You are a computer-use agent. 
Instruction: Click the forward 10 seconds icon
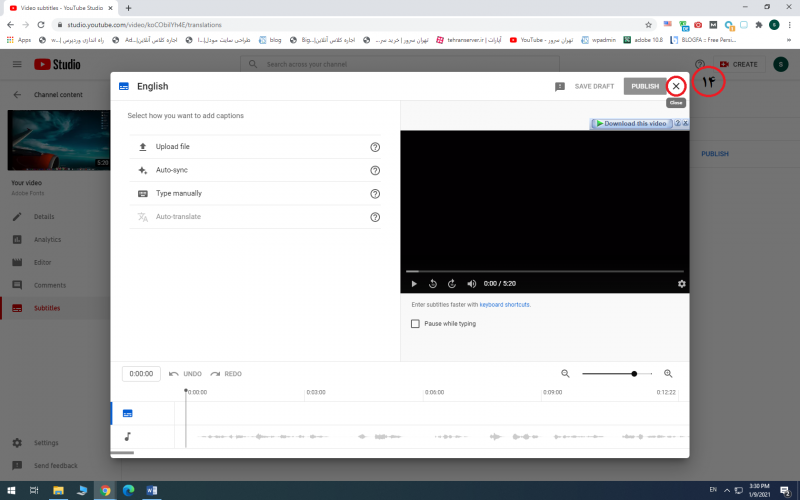tap(452, 284)
